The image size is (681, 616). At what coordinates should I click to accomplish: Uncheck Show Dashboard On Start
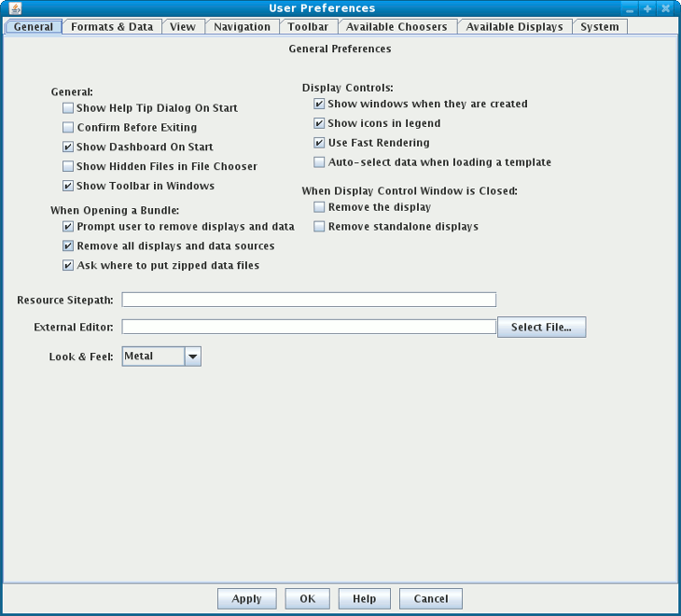68,147
